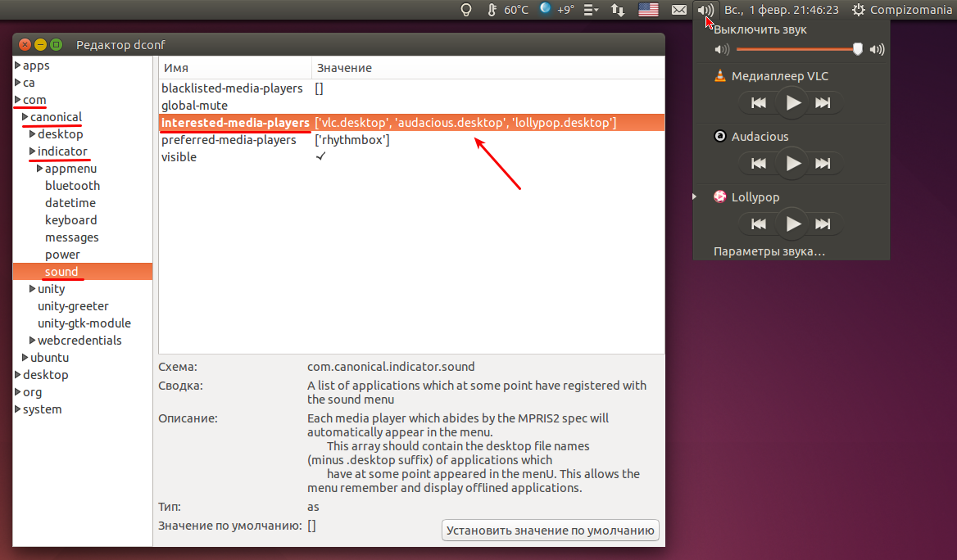Open the network up-down arrows indicator

pos(618,10)
